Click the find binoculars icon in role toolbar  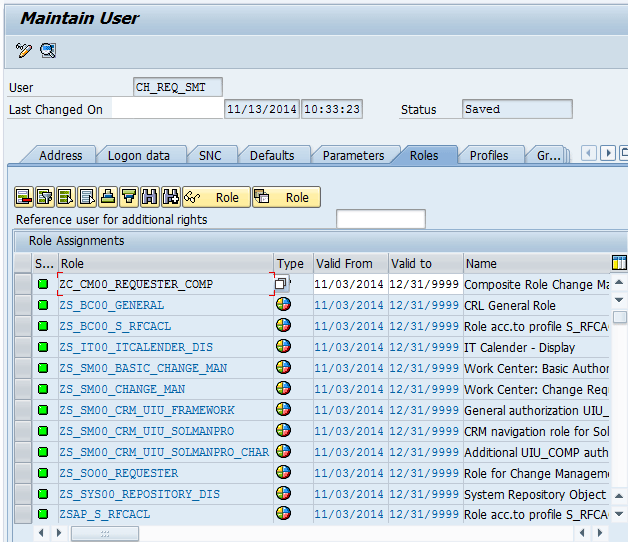pos(150,197)
